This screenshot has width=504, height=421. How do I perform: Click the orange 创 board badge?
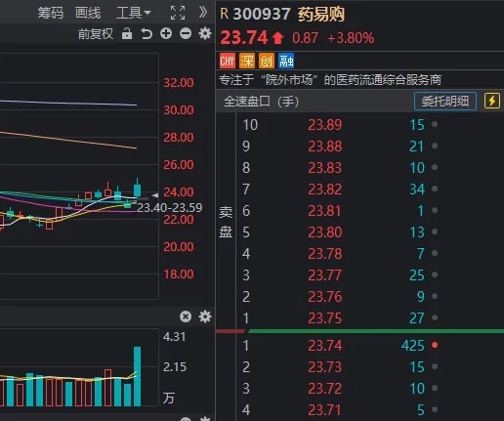tap(267, 61)
